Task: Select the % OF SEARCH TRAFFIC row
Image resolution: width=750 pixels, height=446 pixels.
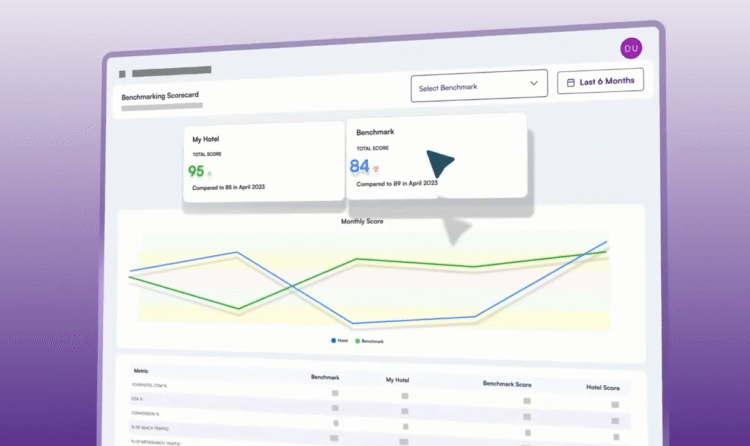Action: click(379, 435)
